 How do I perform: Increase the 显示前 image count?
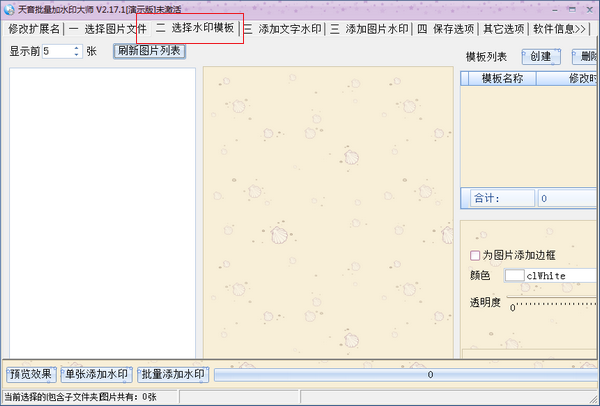(77, 48)
